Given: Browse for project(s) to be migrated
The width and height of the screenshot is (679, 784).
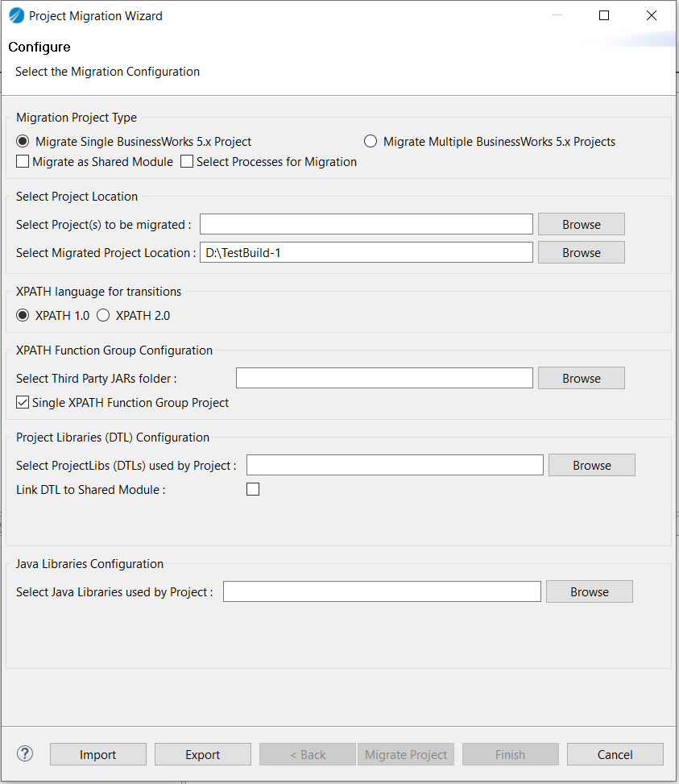Looking at the screenshot, I should 581,224.
